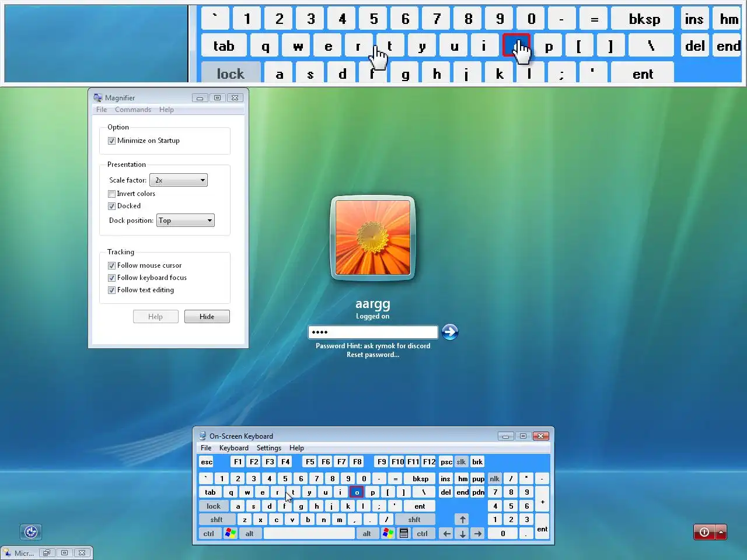Click the tab key in On-Screen Keyboard window
747x560 pixels.
coord(210,492)
